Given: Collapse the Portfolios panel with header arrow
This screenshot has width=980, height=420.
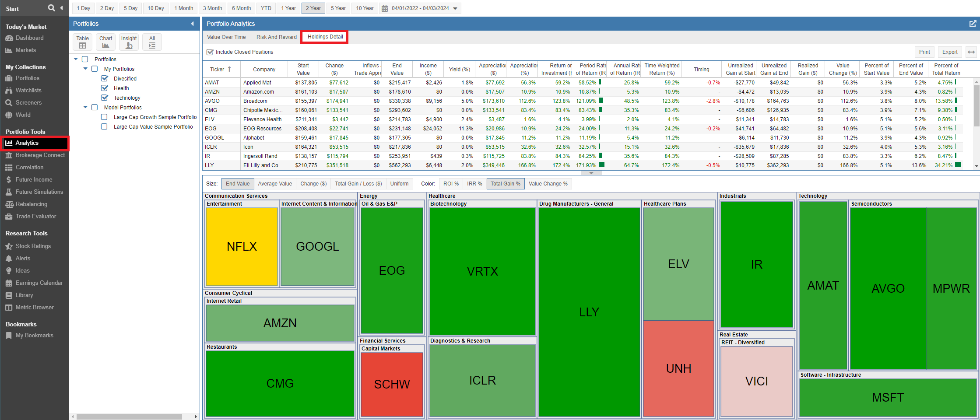Looking at the screenshot, I should point(192,24).
